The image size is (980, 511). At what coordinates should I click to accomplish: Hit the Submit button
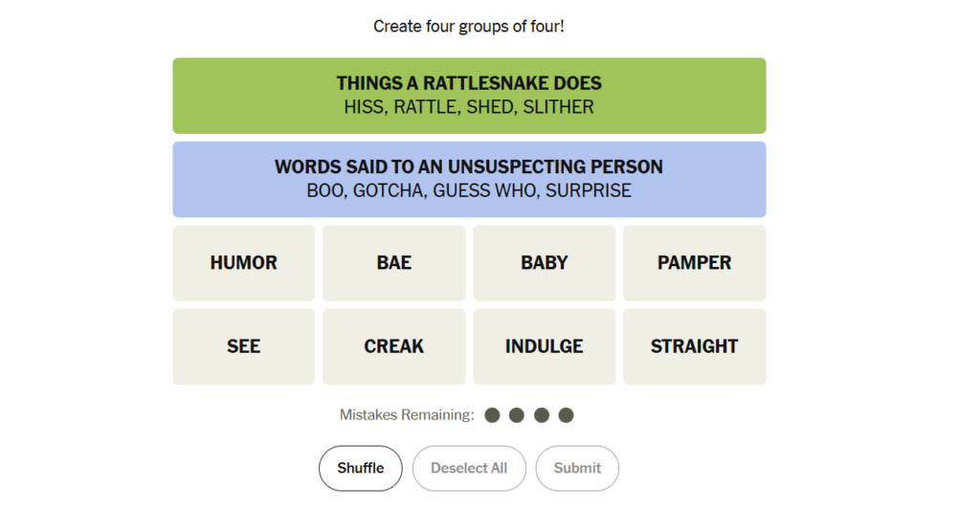tap(577, 468)
